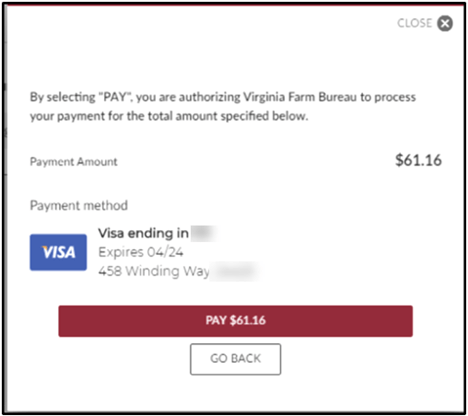
Task: Click the 458 Winding Way address
Action: pos(154,271)
